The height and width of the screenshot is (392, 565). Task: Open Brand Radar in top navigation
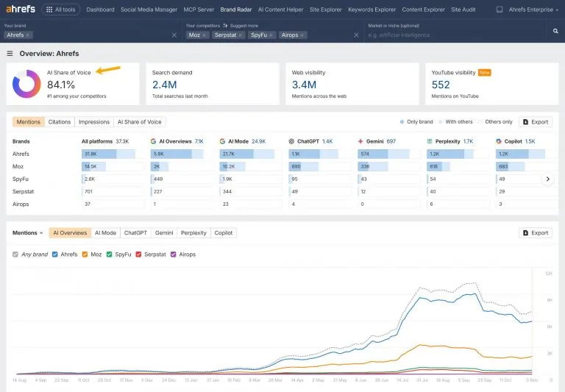click(236, 10)
